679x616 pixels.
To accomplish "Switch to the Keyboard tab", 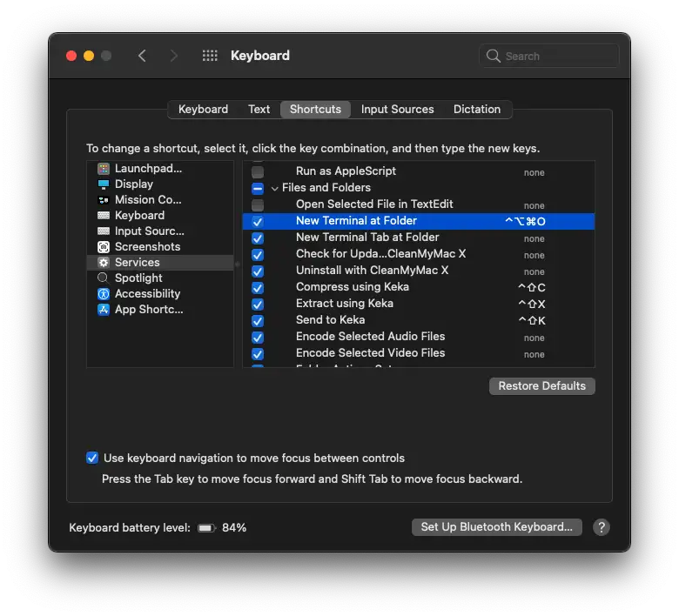I will pyautogui.click(x=203, y=109).
